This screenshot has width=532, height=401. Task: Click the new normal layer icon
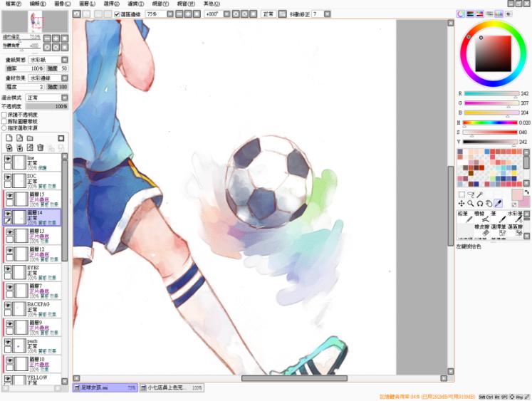point(9,138)
